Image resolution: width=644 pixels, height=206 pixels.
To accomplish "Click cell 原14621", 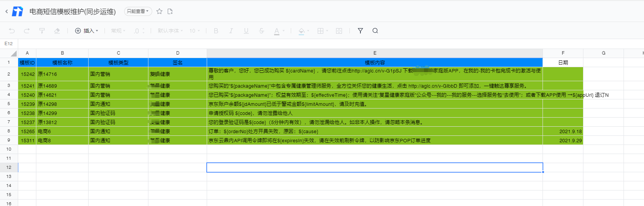I will click(x=62, y=95).
